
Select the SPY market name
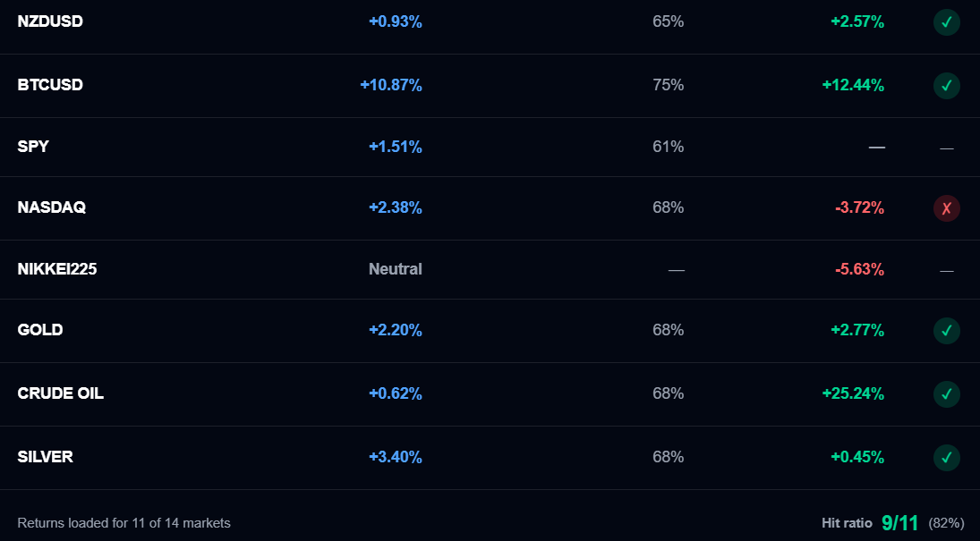tap(32, 147)
